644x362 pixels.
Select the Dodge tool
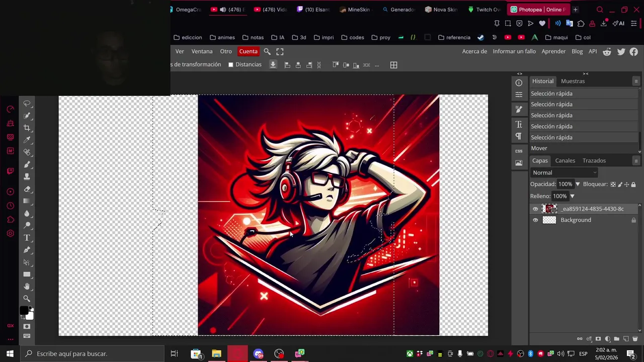click(x=27, y=225)
